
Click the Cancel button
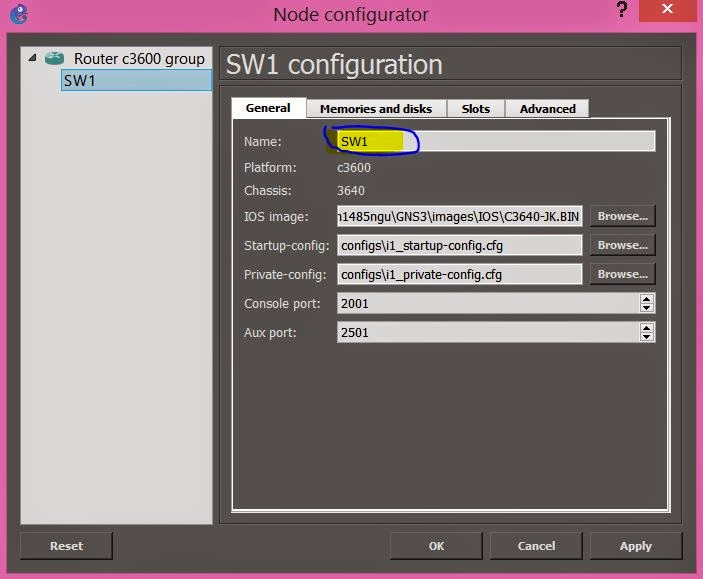pos(536,546)
